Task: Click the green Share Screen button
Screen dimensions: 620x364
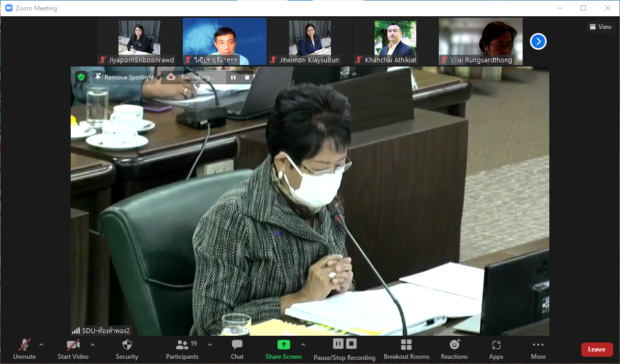Action: [283, 350]
